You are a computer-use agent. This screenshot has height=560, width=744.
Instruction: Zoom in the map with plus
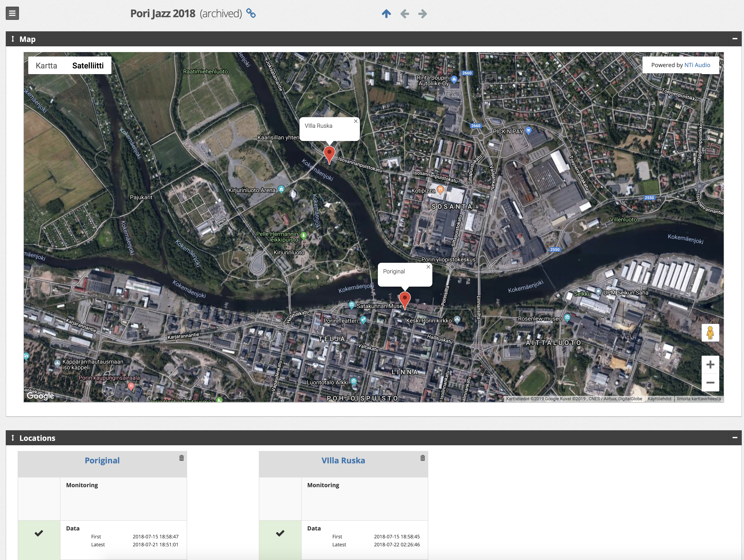tap(710, 365)
